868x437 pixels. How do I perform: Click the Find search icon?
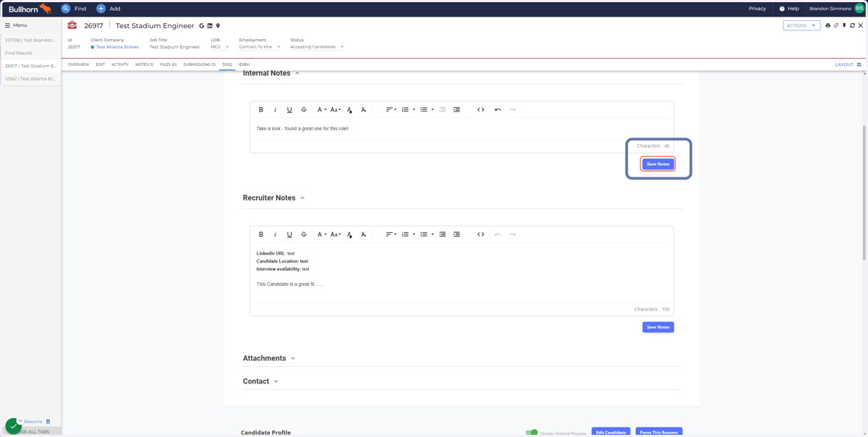66,9
